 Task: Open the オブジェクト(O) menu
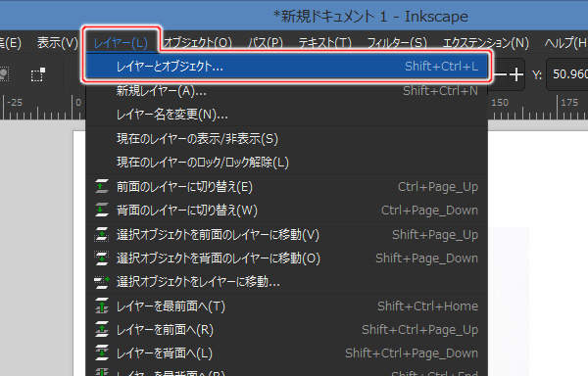pos(198,43)
